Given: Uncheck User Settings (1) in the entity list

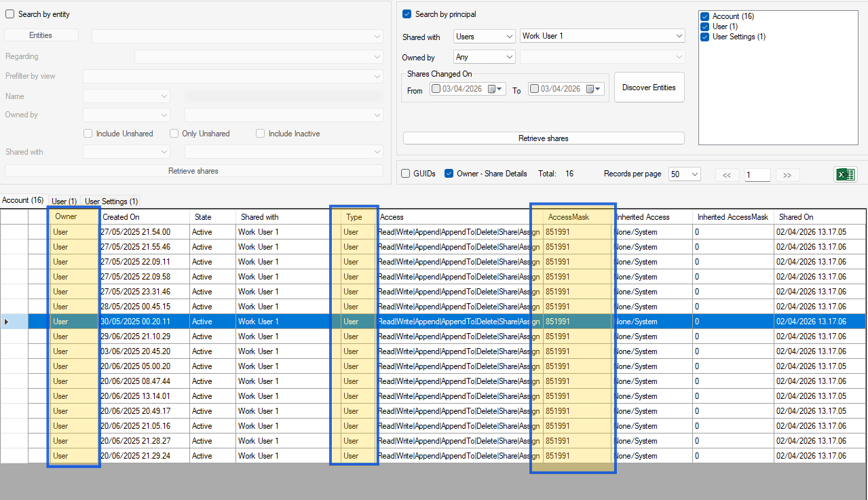Looking at the screenshot, I should [x=704, y=37].
